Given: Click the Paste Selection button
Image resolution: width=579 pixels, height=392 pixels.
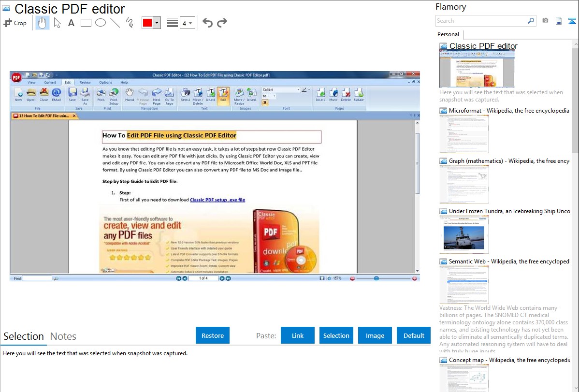Looking at the screenshot, I should [336, 335].
